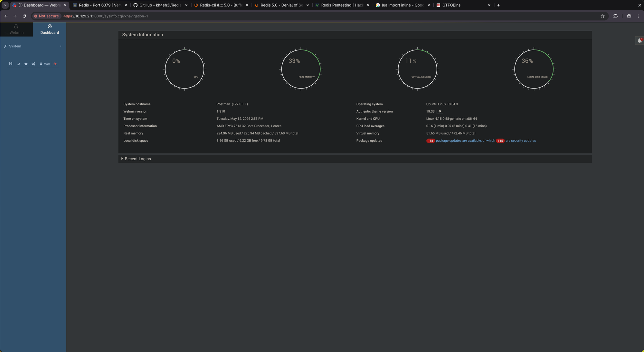This screenshot has width=644, height=352.
Task: Reload the page with the refresh icon
Action: tap(24, 16)
